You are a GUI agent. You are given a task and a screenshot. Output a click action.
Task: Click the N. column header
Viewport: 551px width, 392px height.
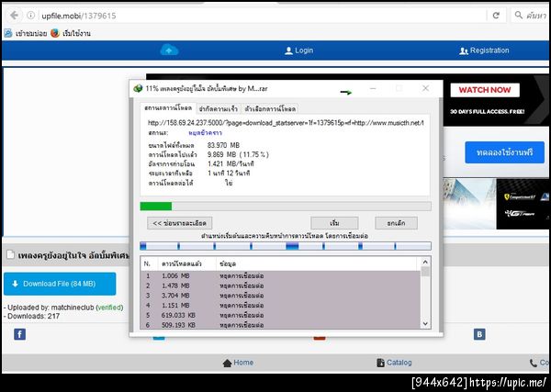147,263
